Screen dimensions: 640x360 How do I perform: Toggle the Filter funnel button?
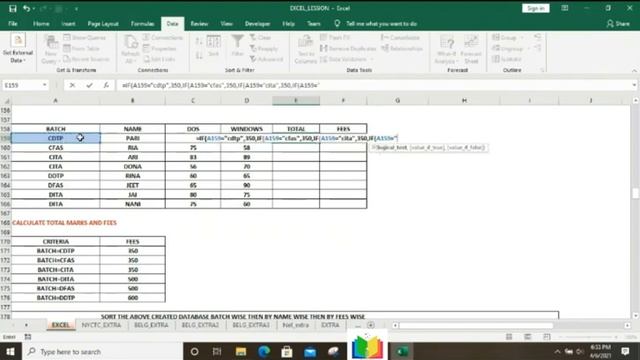coord(237,46)
